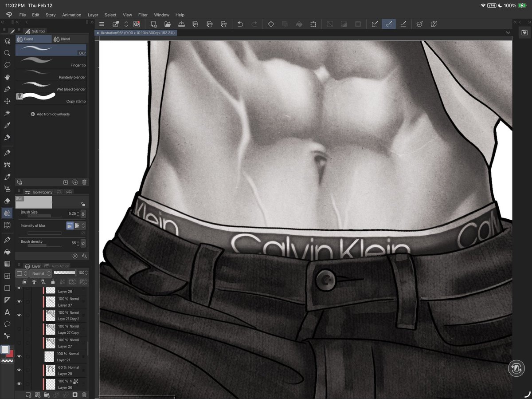Select Copy stamp sub tool
The width and height of the screenshot is (532, 399).
51,98
